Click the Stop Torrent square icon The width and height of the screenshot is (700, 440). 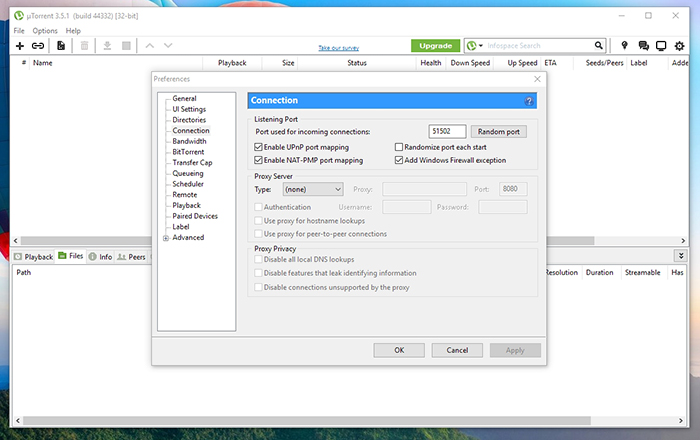click(126, 46)
